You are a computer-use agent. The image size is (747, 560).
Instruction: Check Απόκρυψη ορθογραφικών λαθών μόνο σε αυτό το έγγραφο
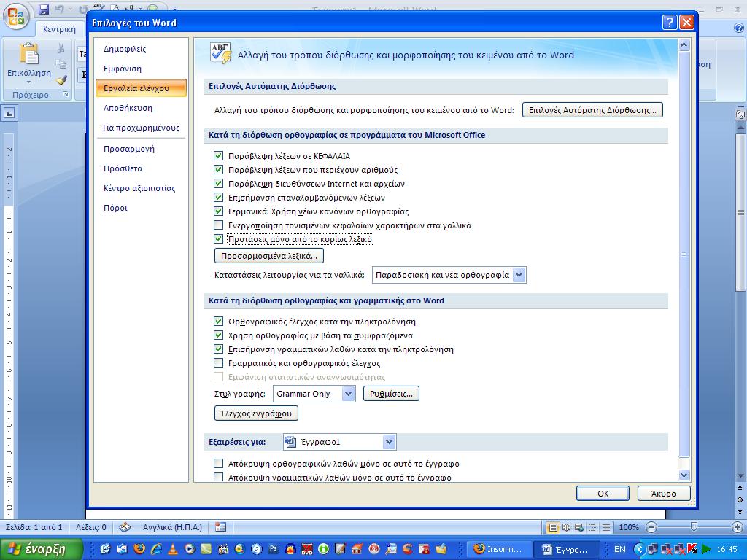click(218, 463)
